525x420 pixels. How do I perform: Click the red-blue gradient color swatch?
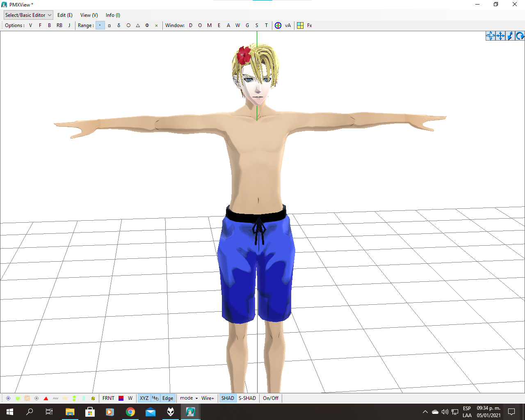coord(121,398)
